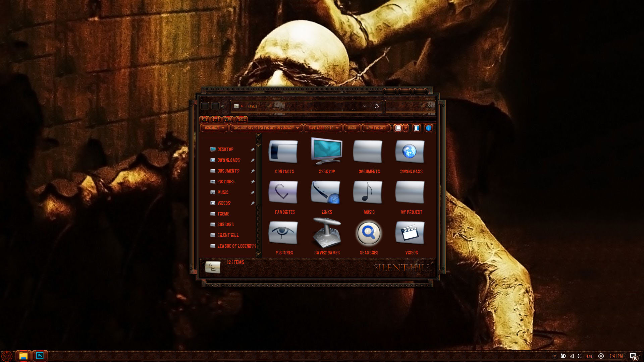Open the Give Access To dropdown
Viewport: 644px width, 362px height.
click(323, 128)
